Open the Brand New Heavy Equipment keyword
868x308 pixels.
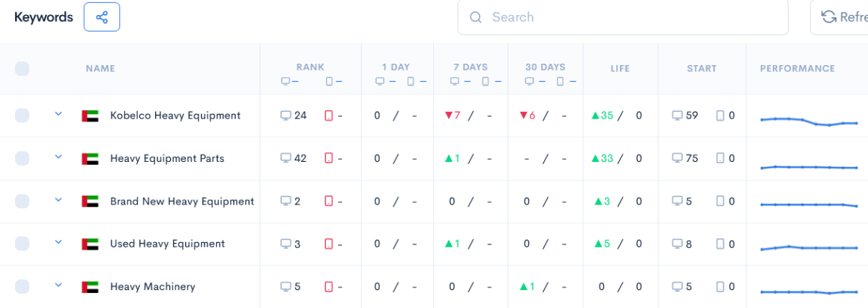coord(182,202)
